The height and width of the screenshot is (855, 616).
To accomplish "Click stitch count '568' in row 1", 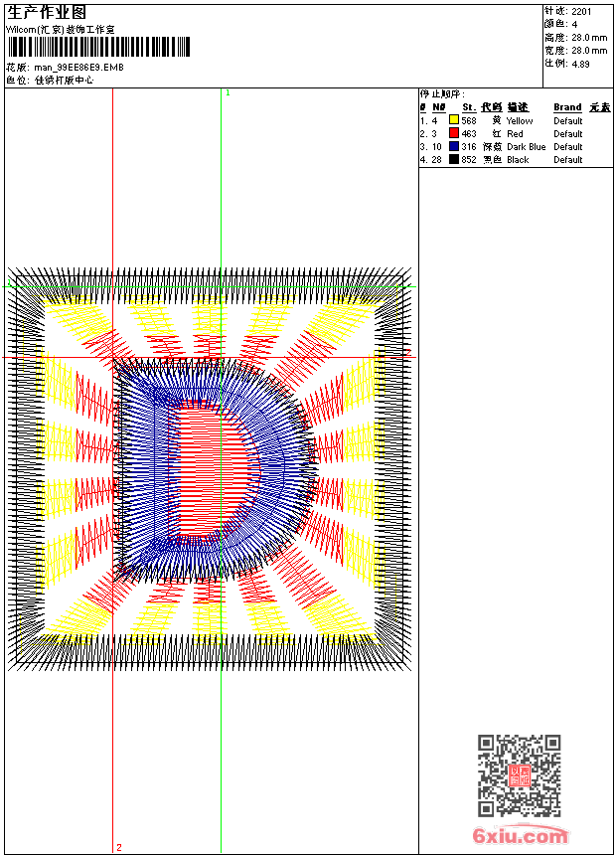I will (x=469, y=121).
